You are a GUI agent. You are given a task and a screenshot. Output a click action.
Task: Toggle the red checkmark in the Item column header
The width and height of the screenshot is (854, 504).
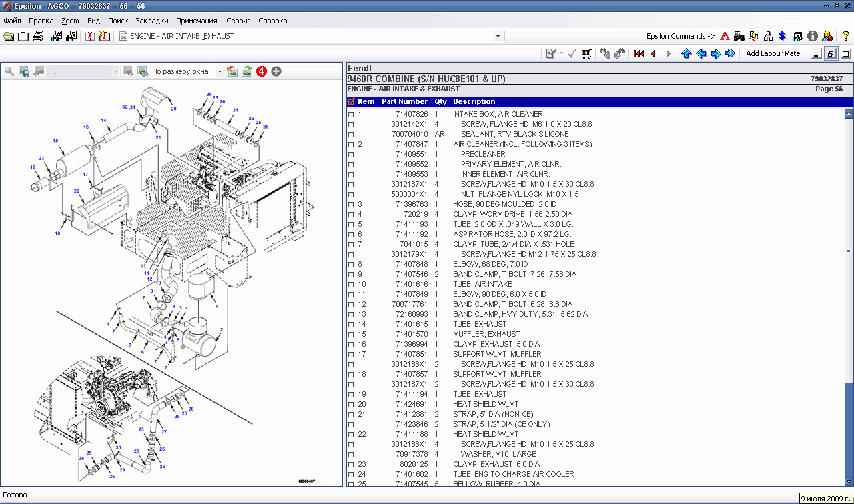tap(350, 101)
